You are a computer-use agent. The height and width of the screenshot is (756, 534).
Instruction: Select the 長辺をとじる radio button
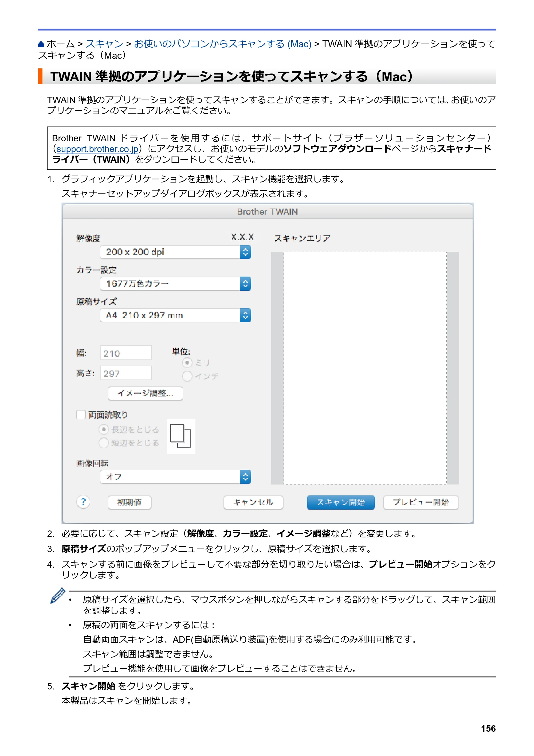pyautogui.click(x=104, y=429)
